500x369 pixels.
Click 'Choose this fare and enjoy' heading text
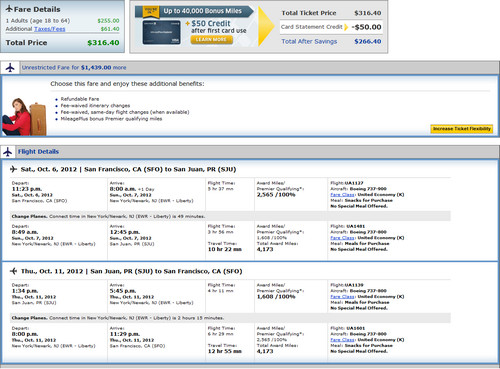pyautogui.click(x=127, y=84)
